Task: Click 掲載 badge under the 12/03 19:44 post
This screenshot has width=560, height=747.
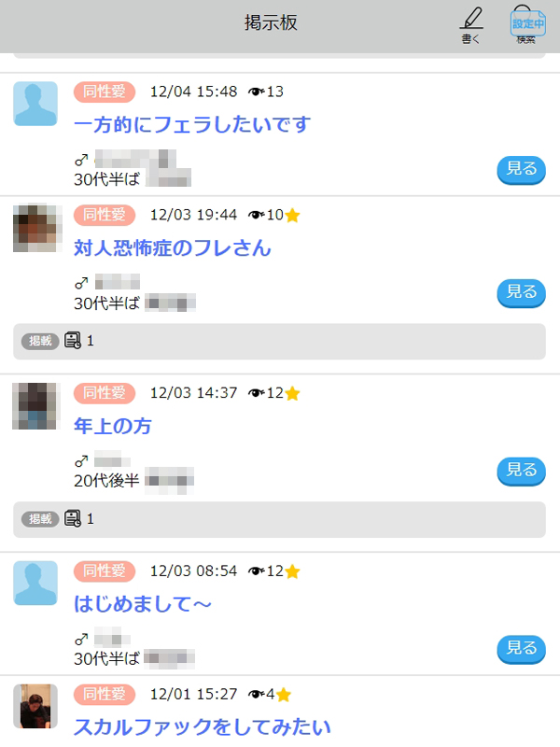Action: (x=40, y=341)
